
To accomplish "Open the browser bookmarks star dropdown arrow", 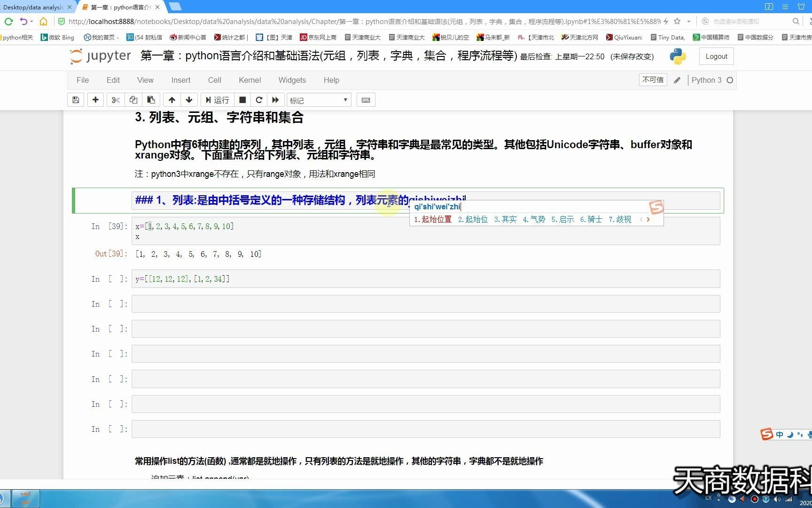I will click(689, 21).
